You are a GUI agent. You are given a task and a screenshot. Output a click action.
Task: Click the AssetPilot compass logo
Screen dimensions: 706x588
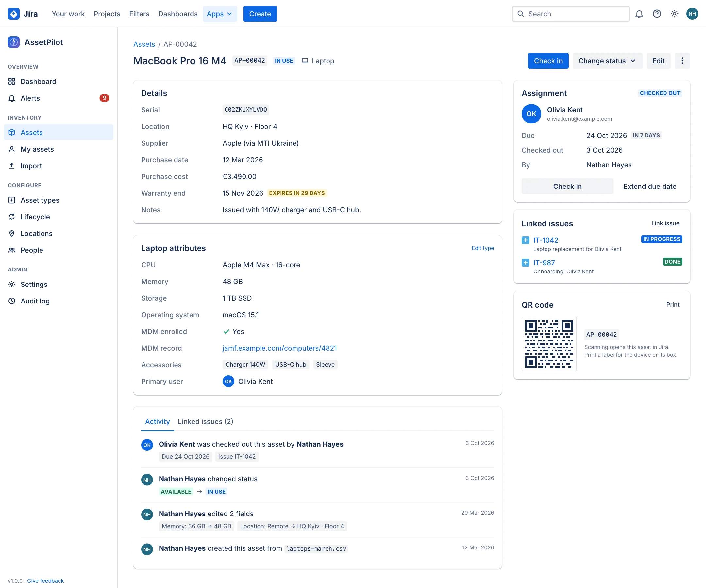coord(13,42)
